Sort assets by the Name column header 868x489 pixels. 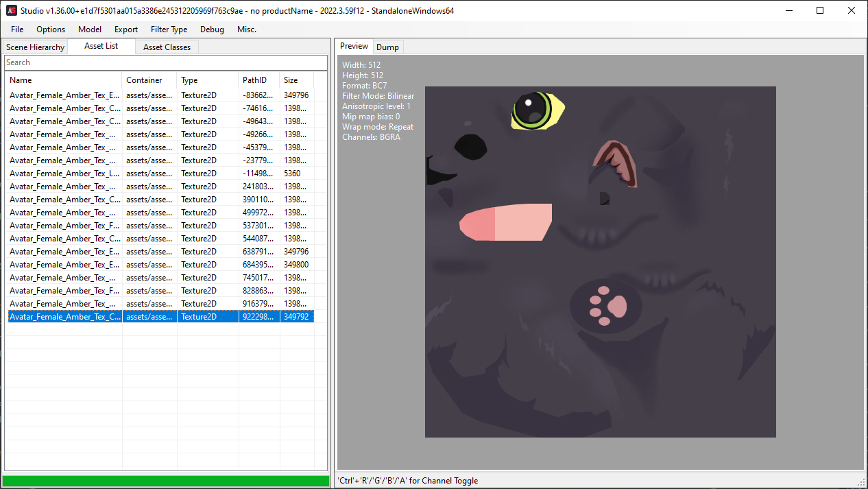pyautogui.click(x=64, y=80)
